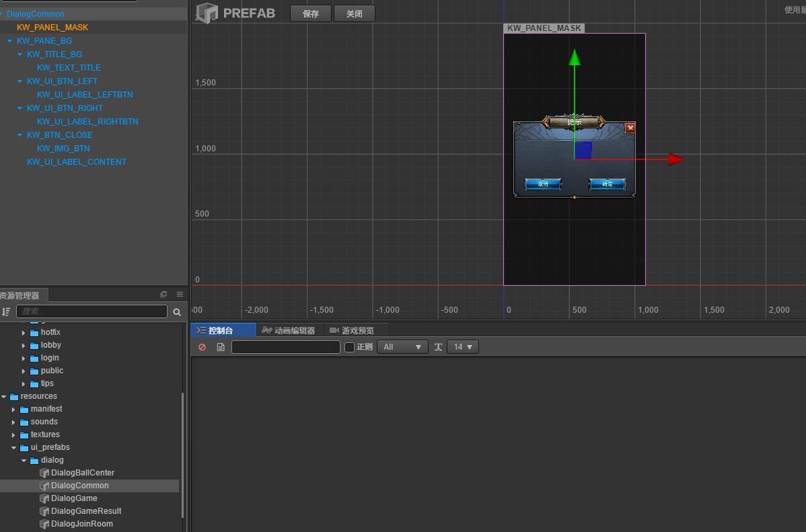Select the DialogBallCenter prefab
This screenshot has height=532, width=806.
click(x=82, y=473)
